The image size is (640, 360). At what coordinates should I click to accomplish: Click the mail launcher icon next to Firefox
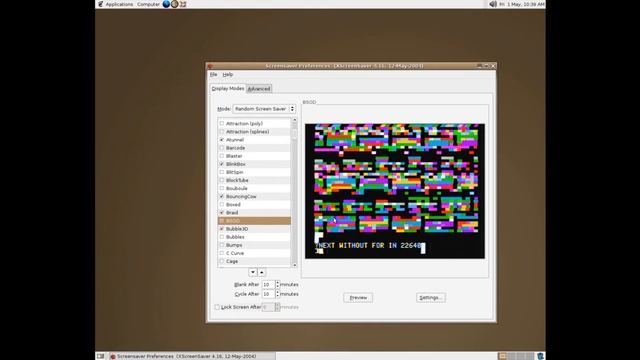[175, 4]
